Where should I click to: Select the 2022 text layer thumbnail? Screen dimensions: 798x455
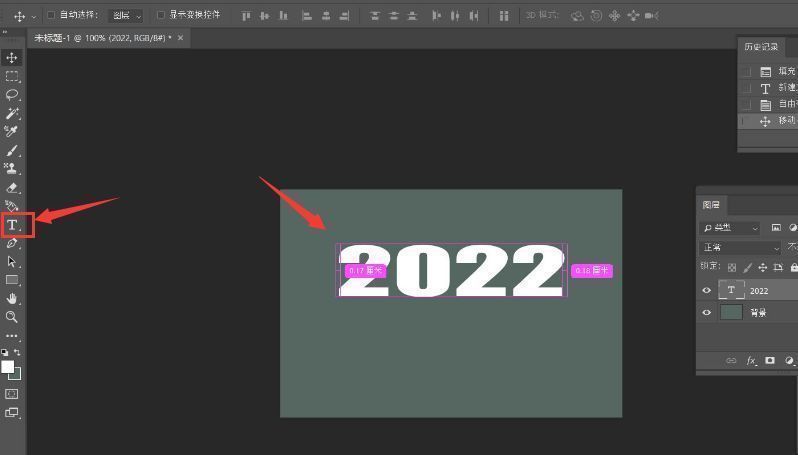point(731,290)
